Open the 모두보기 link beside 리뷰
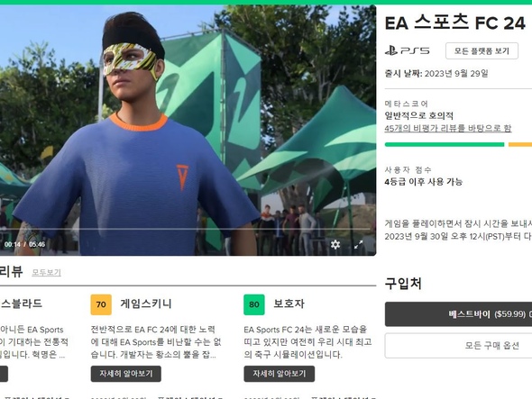 tap(47, 273)
